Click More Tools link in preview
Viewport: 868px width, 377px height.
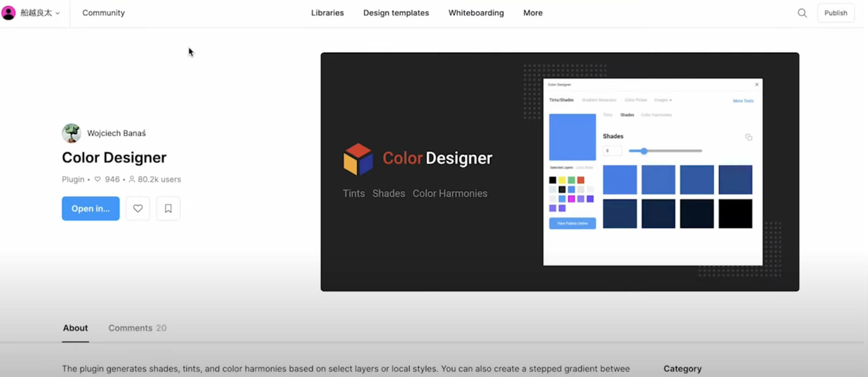[743, 101]
